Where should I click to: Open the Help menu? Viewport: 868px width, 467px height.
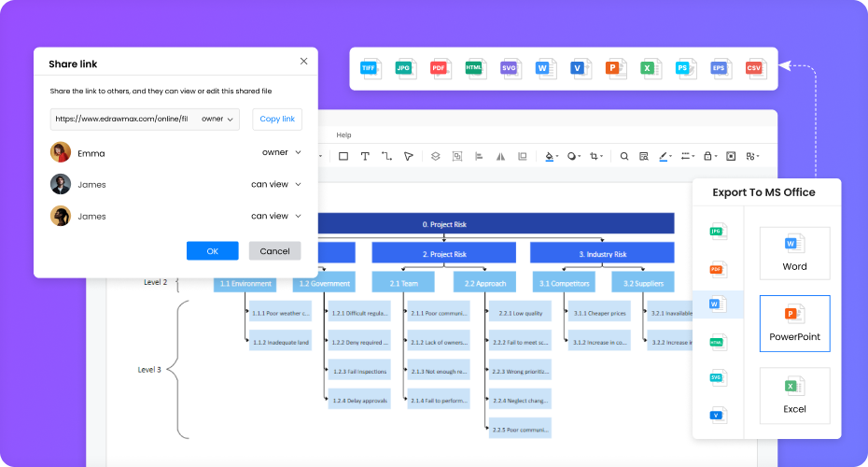pyautogui.click(x=343, y=135)
